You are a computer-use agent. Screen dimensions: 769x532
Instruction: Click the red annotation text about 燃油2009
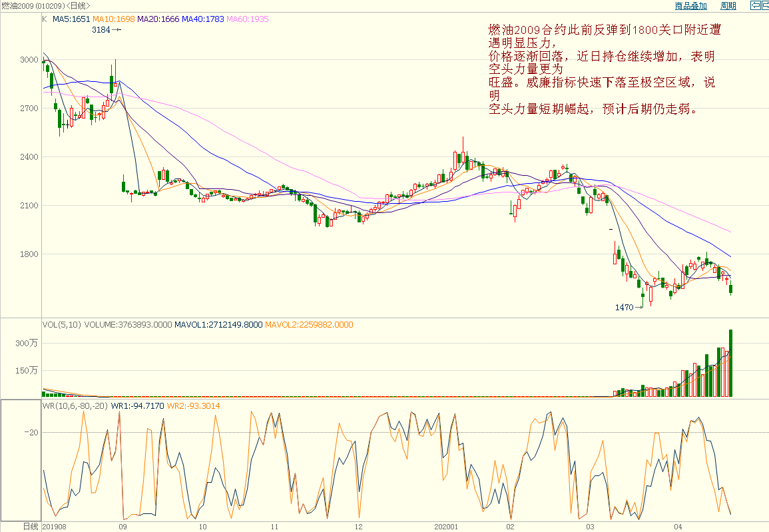click(604, 69)
